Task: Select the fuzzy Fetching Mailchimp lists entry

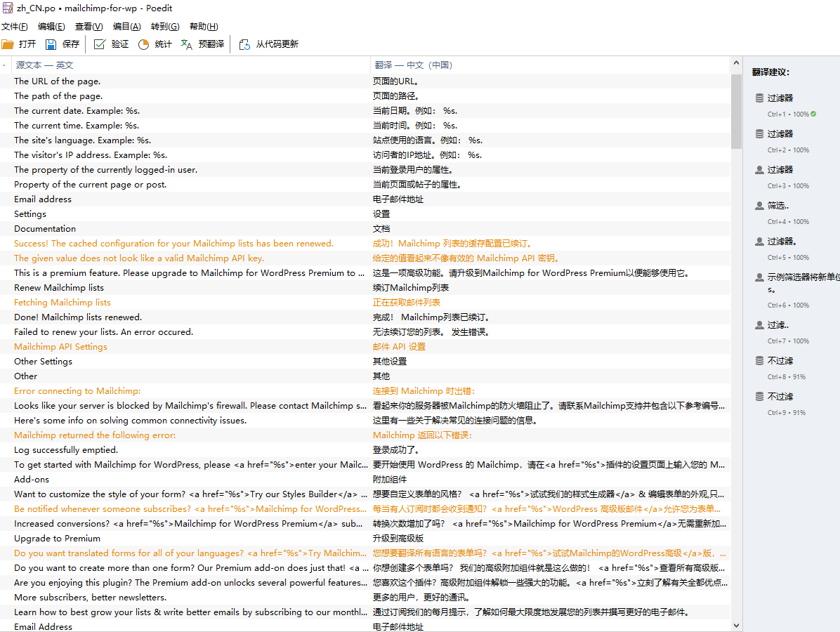Action: (x=211, y=302)
